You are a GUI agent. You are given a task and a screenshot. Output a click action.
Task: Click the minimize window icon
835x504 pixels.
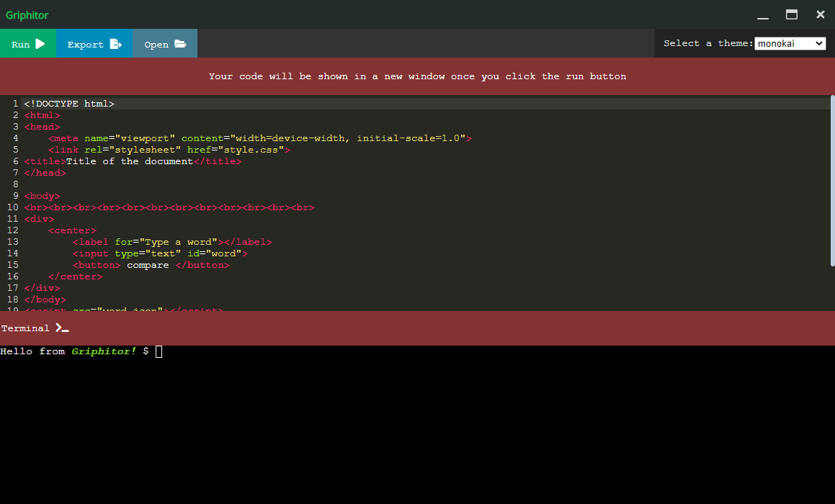tap(762, 14)
